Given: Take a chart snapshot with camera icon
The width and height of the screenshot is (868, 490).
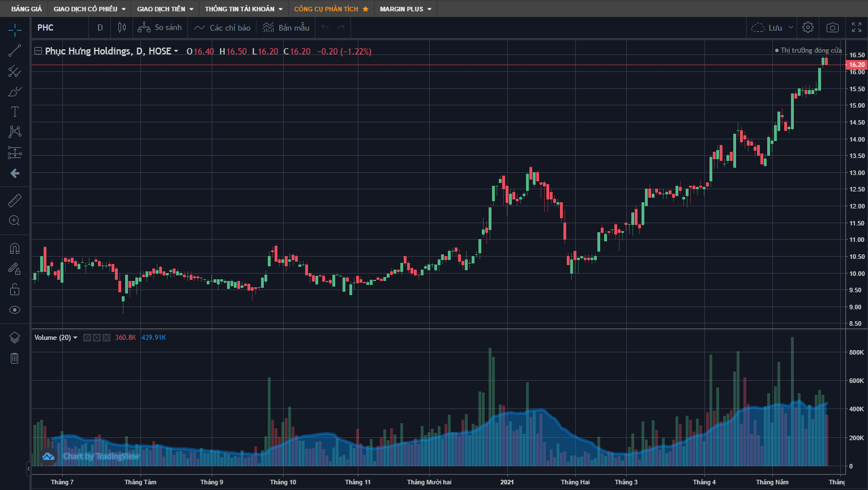Looking at the screenshot, I should point(832,28).
